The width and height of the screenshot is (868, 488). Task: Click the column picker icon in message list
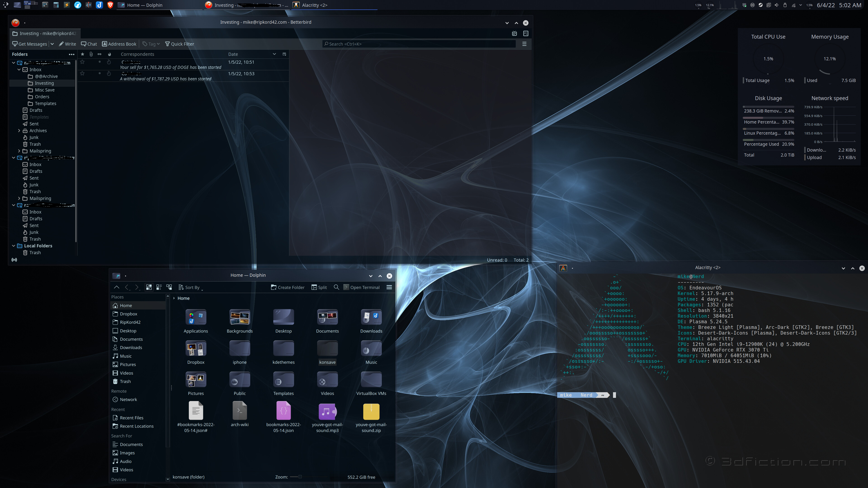(284, 54)
